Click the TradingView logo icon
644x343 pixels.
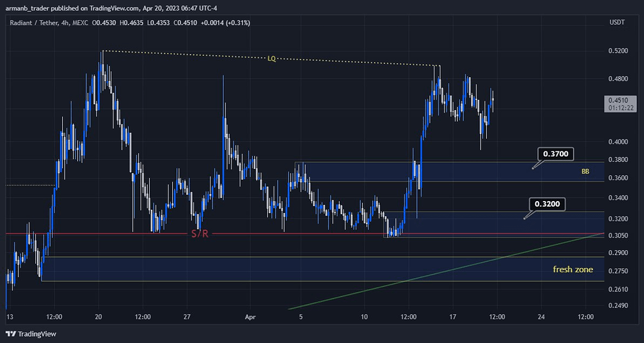click(x=11, y=334)
